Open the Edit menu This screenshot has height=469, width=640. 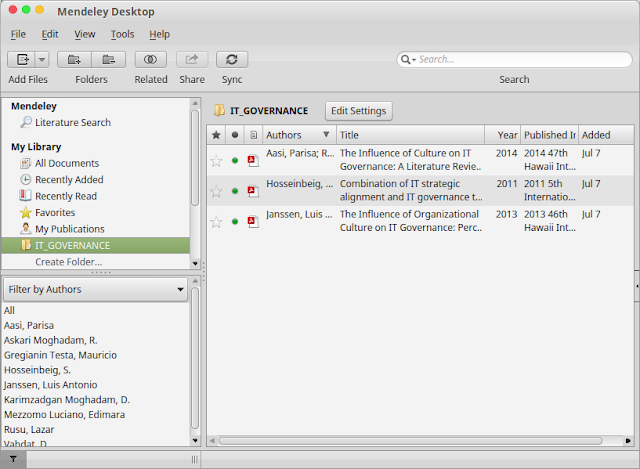click(50, 34)
